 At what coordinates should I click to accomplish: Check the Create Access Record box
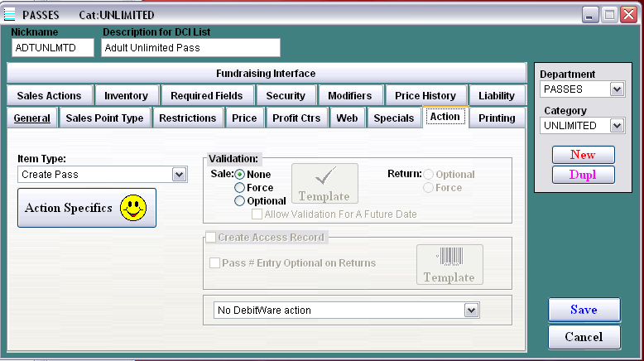pyautogui.click(x=211, y=237)
